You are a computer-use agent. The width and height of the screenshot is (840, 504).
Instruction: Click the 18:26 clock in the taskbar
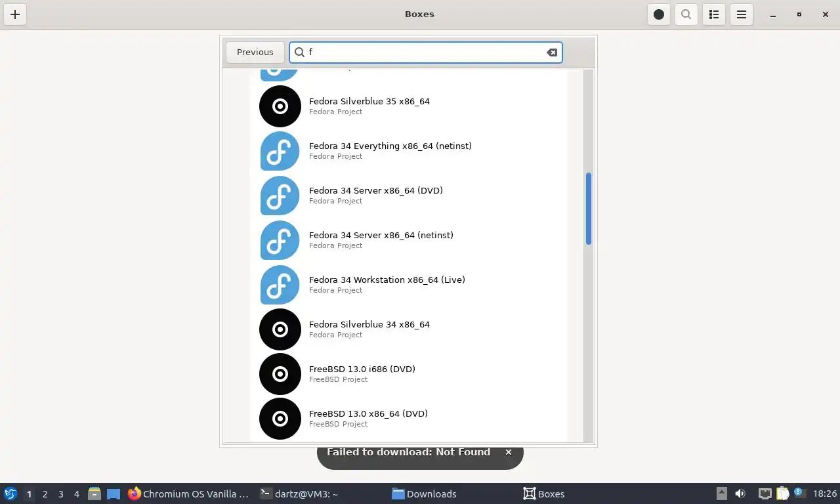tap(825, 494)
